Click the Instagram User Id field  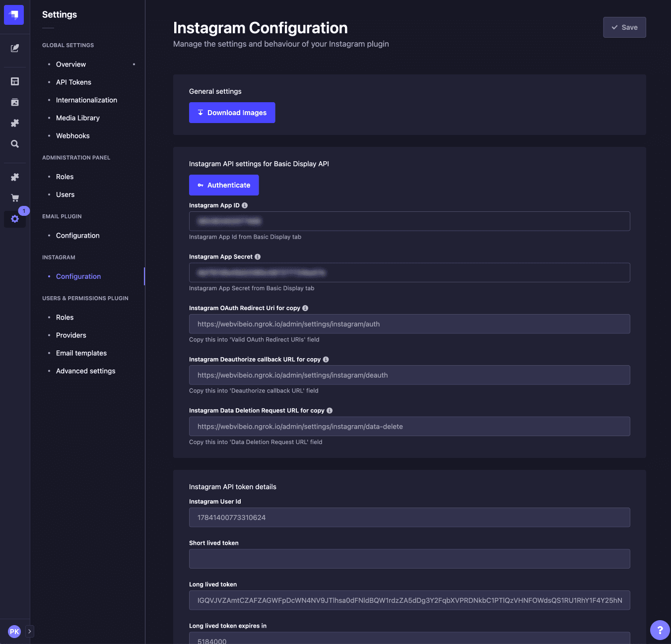coord(409,517)
